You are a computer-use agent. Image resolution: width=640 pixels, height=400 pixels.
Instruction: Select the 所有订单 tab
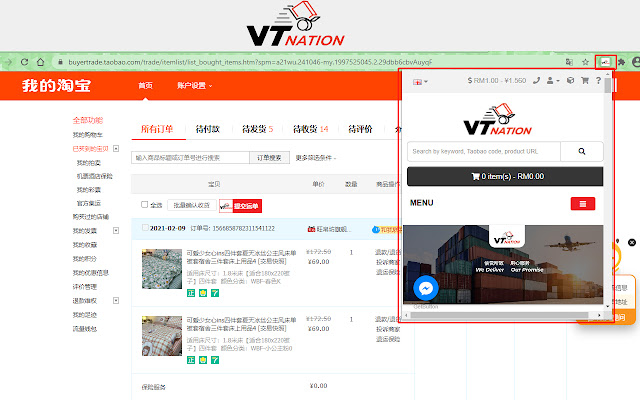(158, 129)
